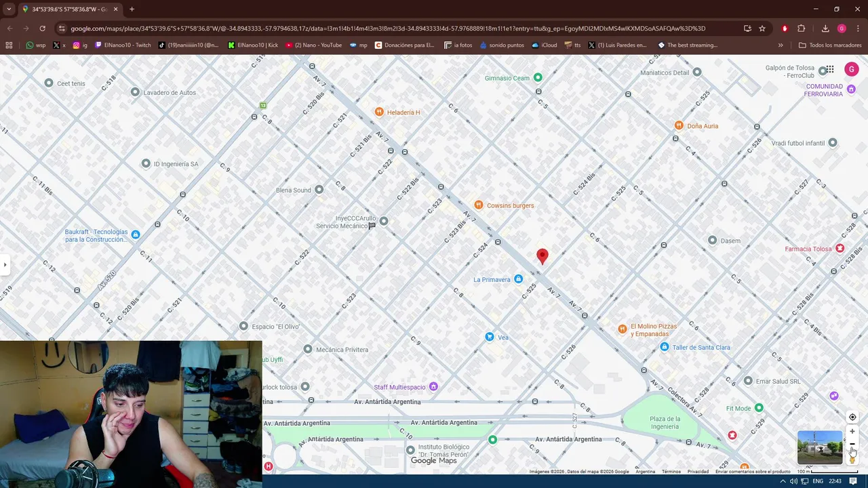This screenshot has width=868, height=488.
Task: Open the ElNanoo10 - Twitch bookmark
Action: tap(123, 45)
